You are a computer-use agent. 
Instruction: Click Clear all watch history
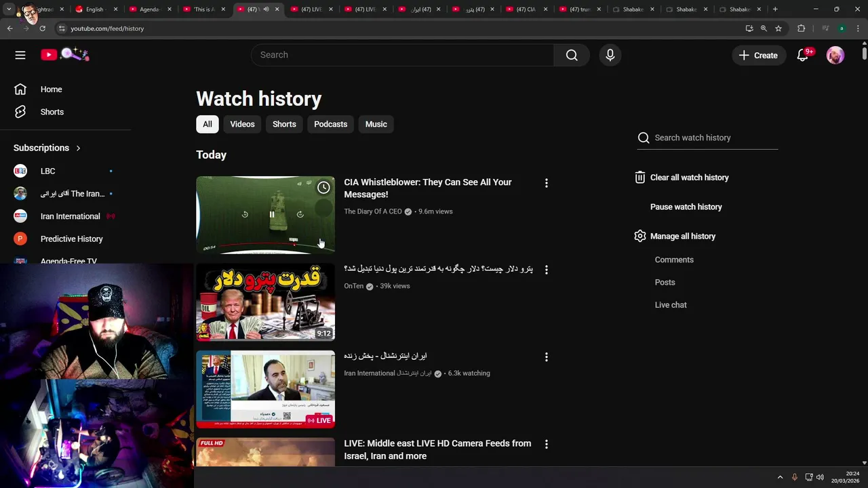tap(689, 178)
